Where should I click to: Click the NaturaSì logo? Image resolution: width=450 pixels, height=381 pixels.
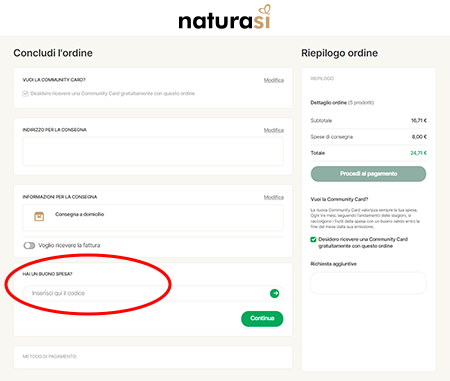pyautogui.click(x=225, y=17)
